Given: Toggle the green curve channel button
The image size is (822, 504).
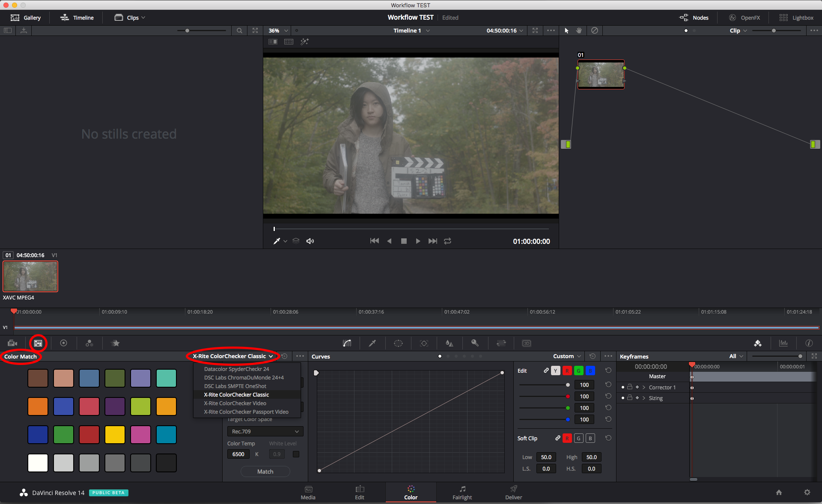Looking at the screenshot, I should 578,371.
